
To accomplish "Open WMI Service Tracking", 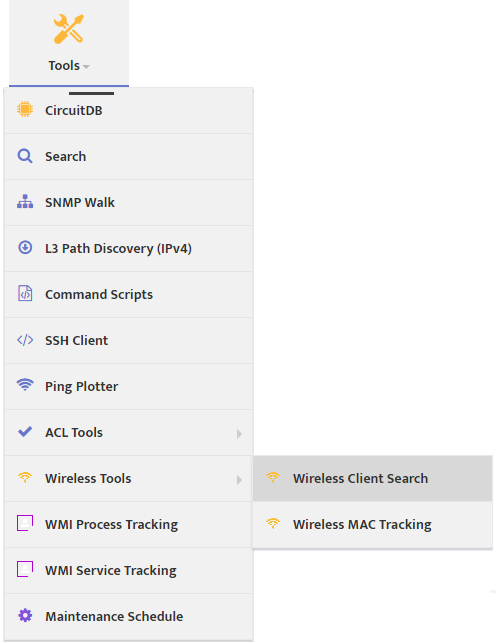I will pos(129,570).
